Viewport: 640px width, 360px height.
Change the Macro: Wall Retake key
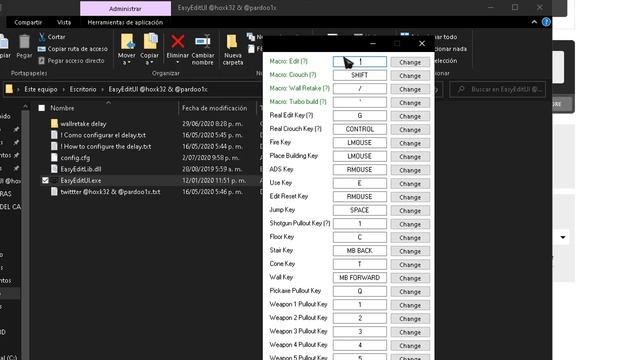[x=410, y=89]
